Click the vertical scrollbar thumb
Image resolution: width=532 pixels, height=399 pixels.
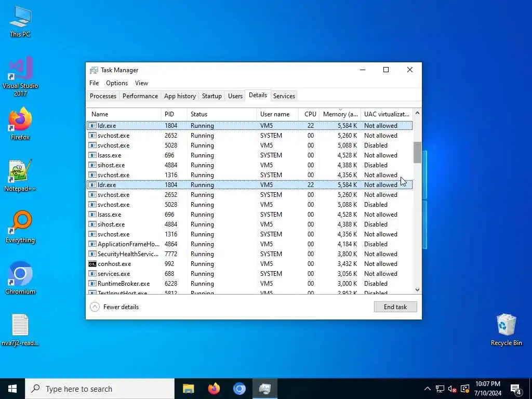417,152
